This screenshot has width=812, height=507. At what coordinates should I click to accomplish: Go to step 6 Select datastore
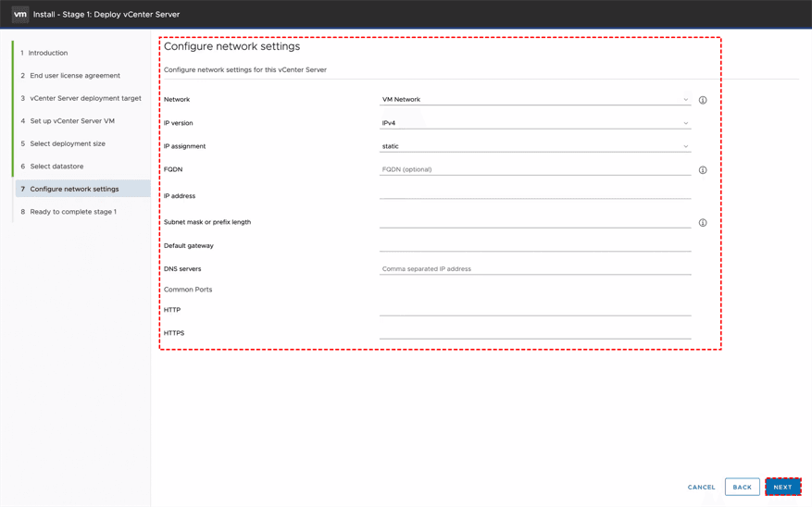(52, 167)
